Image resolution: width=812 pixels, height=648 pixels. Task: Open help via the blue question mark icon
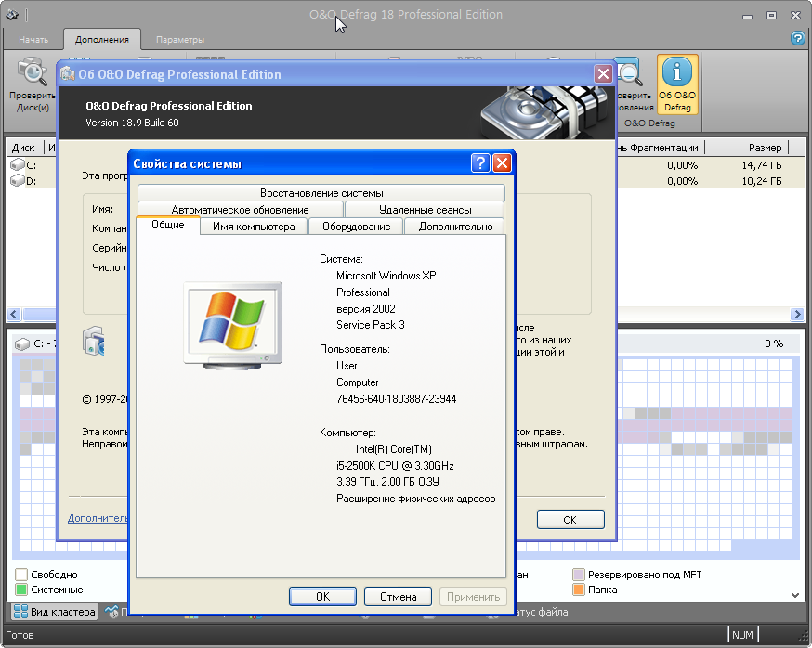coord(797,39)
